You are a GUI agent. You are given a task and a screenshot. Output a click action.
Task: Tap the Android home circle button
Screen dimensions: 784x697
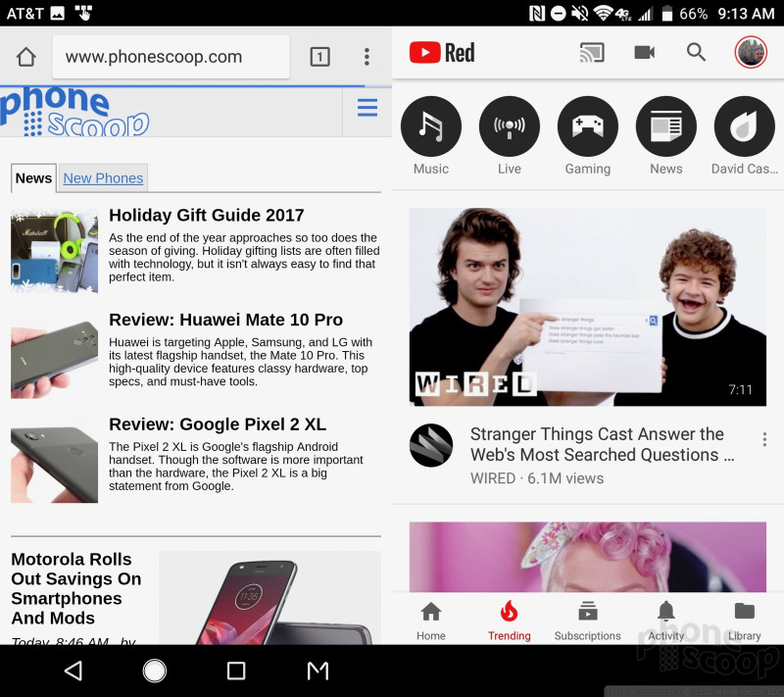coord(155,671)
